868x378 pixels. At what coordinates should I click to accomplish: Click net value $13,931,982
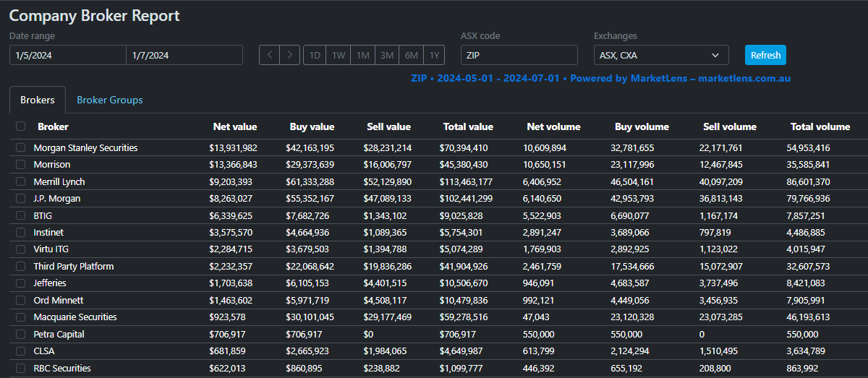click(x=233, y=147)
